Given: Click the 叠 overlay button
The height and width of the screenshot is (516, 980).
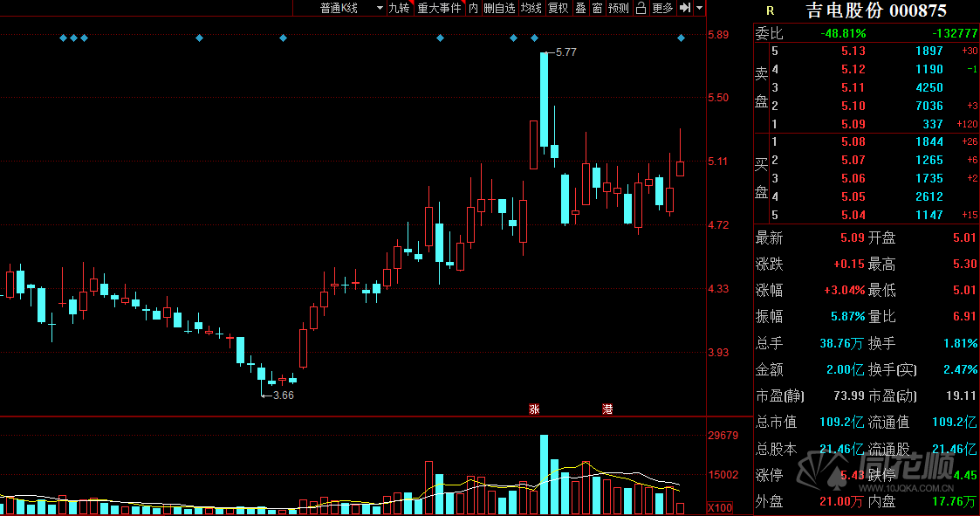Looking at the screenshot, I should [x=580, y=8].
